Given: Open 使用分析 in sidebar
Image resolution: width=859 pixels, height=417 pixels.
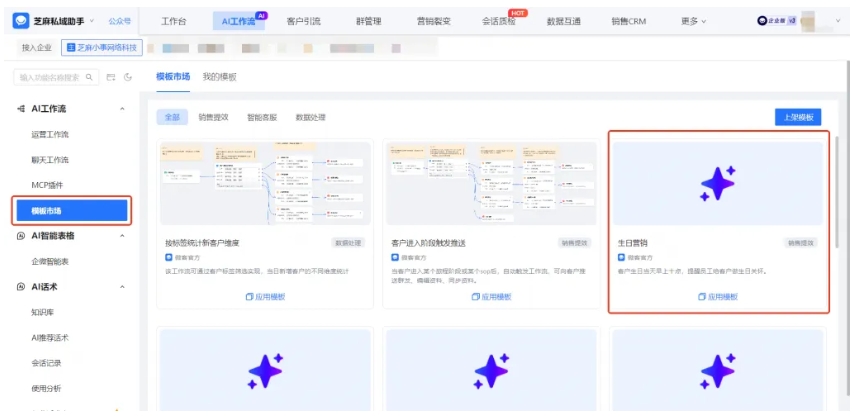Looking at the screenshot, I should [x=47, y=389].
